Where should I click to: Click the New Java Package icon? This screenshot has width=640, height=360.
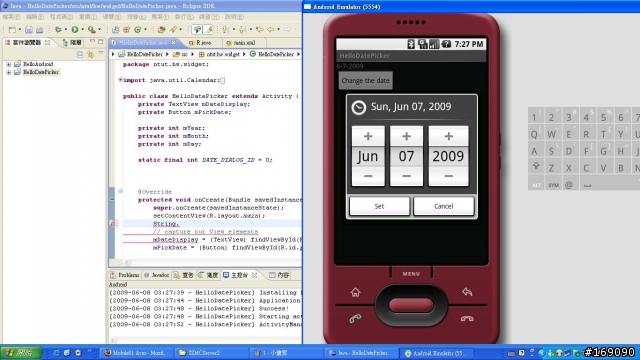click(x=127, y=30)
